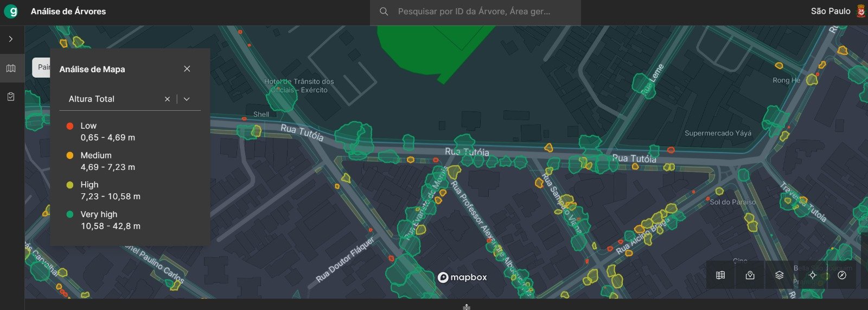Screen dimensions: 868x310
Task: Click the 'Low' legend label
Action: [x=88, y=126]
